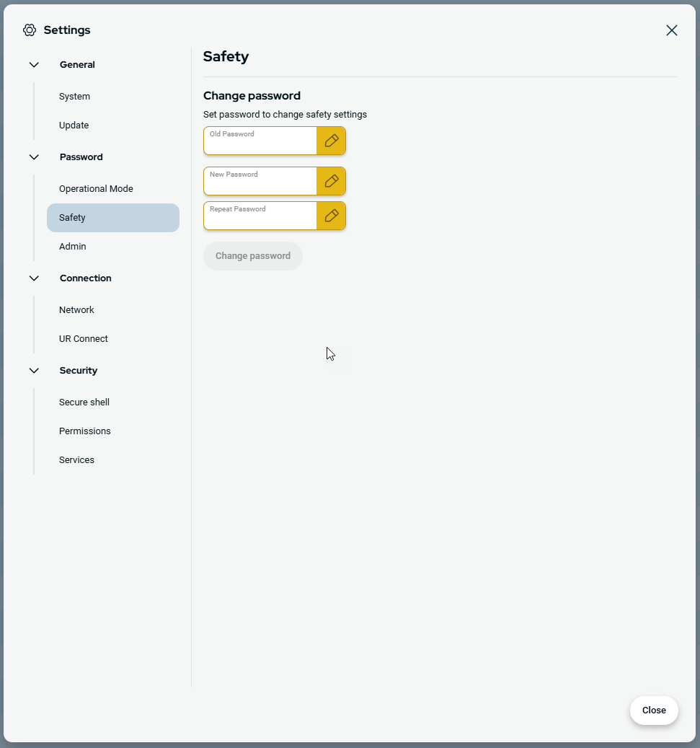The image size is (700, 748).
Task: Collapse the General section chevron
Action: click(34, 65)
